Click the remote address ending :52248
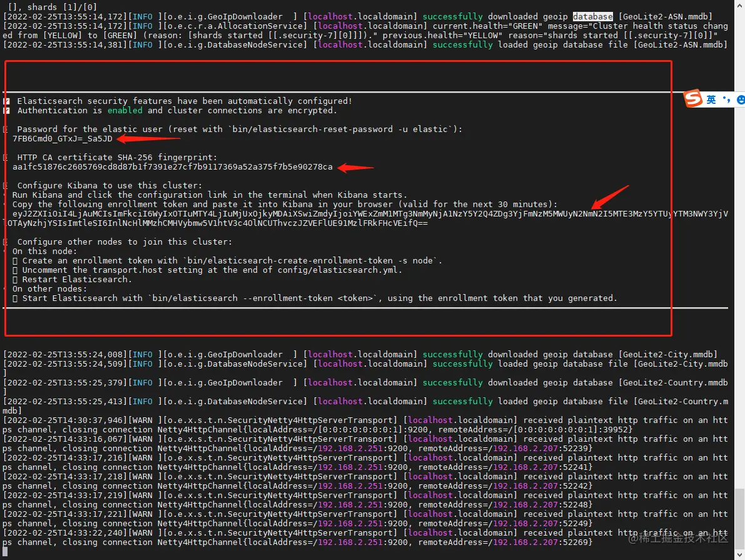Viewport: 745px width, 560px height. (505, 505)
